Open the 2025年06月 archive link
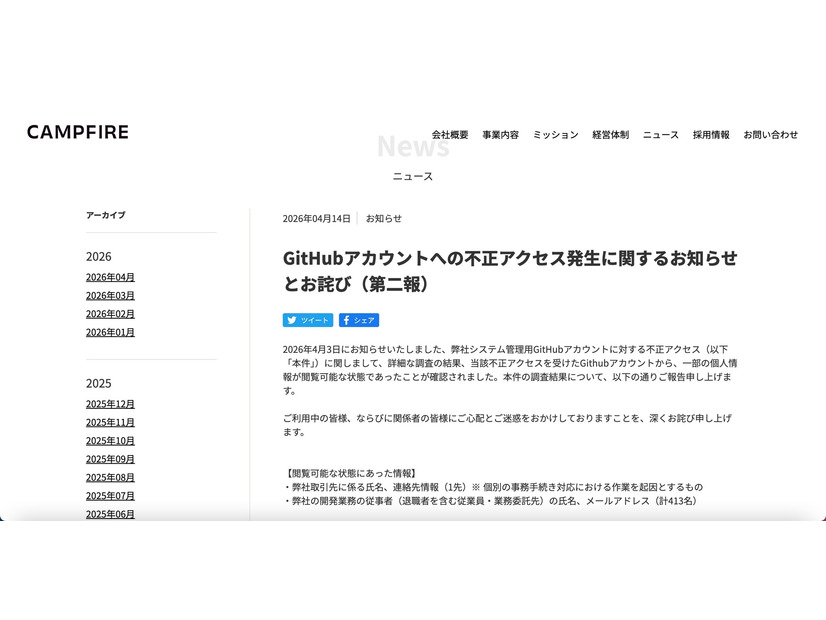The height and width of the screenshot is (620, 826). [110, 514]
